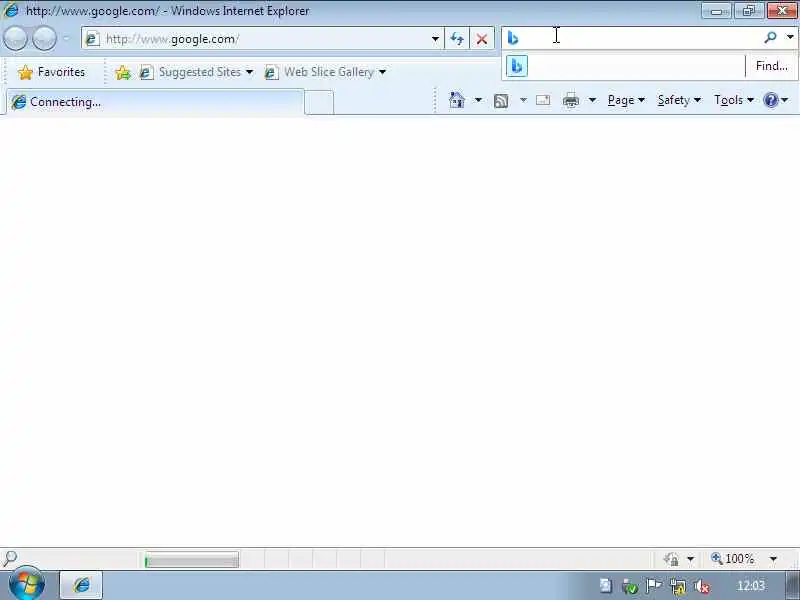Expand the security zone dropdown in status bar

point(690,559)
